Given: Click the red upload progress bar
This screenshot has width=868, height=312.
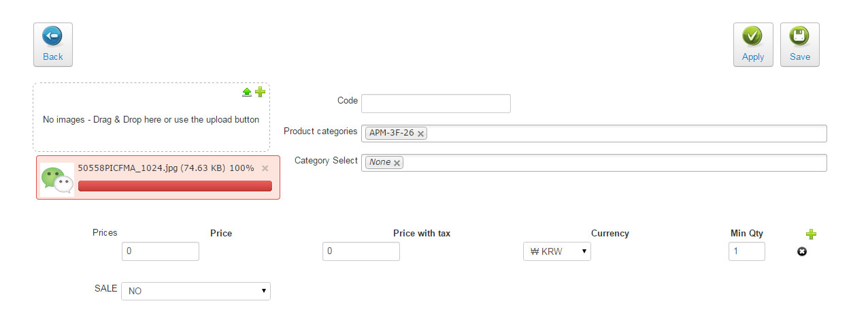Looking at the screenshot, I should 175,186.
